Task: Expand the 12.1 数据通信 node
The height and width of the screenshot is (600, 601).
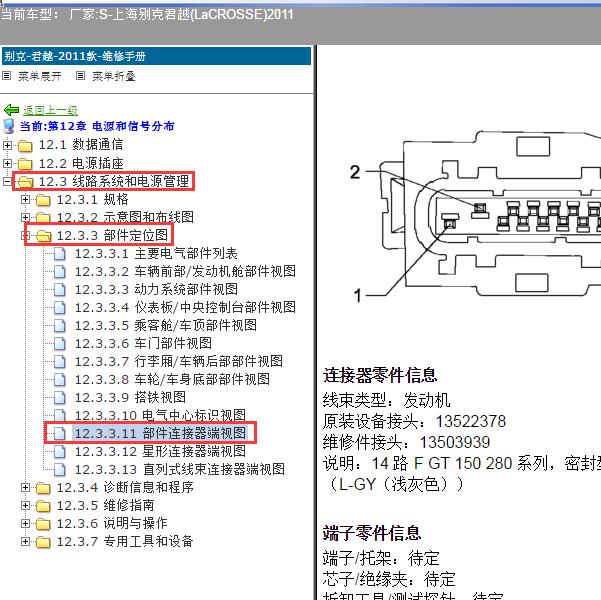Action: (7, 145)
